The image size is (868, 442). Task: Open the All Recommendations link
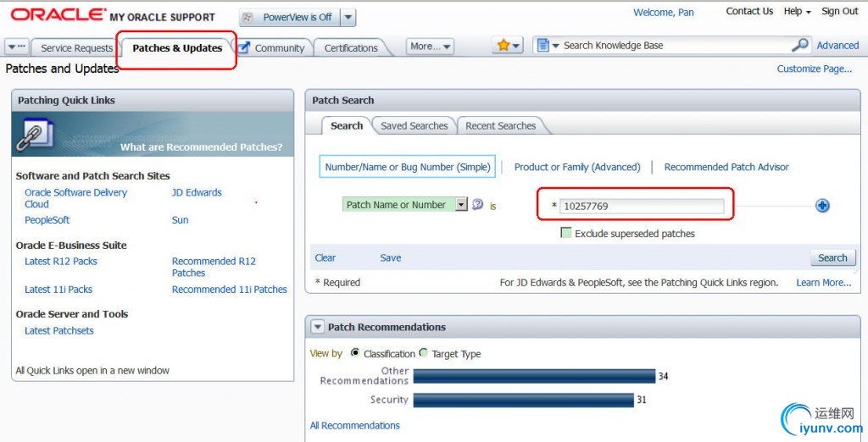click(355, 425)
